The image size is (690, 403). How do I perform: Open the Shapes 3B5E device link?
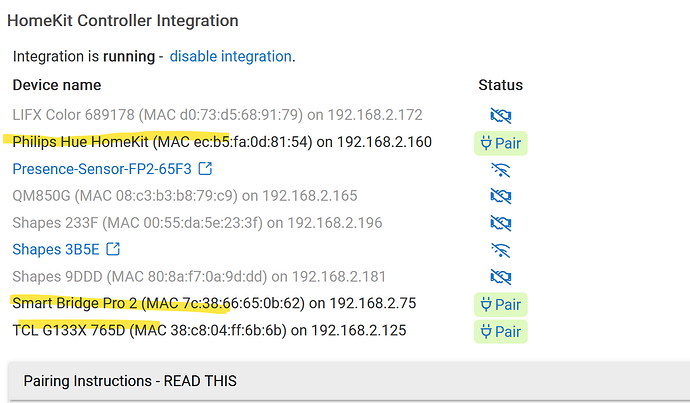coord(56,249)
